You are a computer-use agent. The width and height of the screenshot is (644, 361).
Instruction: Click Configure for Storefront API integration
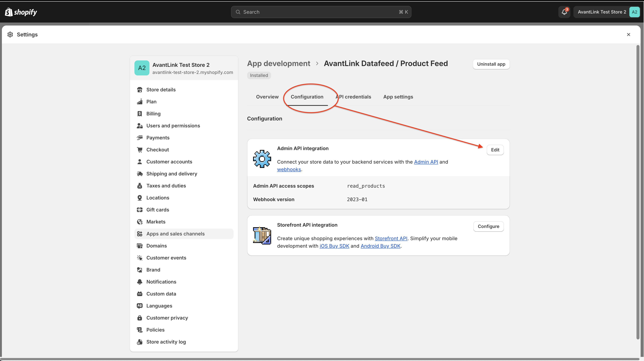coord(488,226)
